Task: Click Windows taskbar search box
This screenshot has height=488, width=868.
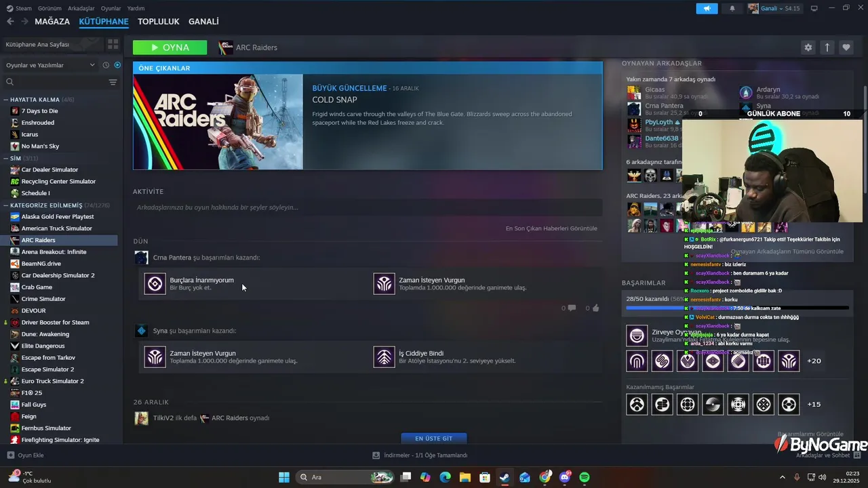Action: point(345,477)
